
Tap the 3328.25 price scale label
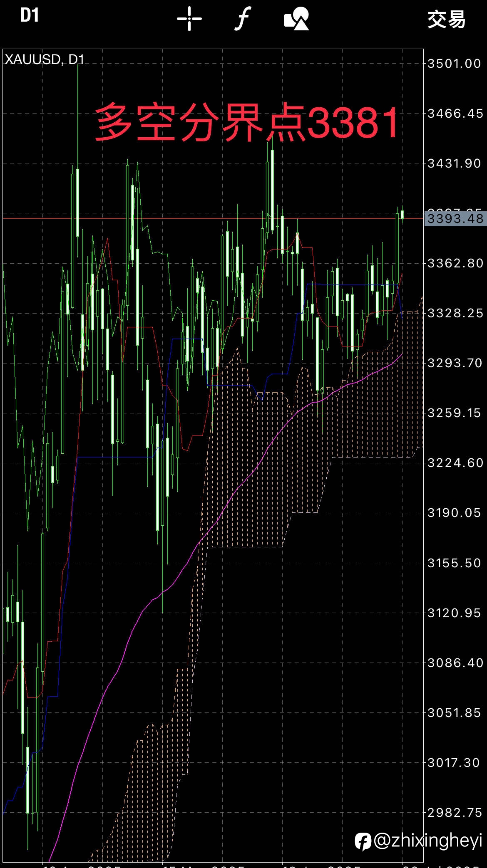(455, 313)
